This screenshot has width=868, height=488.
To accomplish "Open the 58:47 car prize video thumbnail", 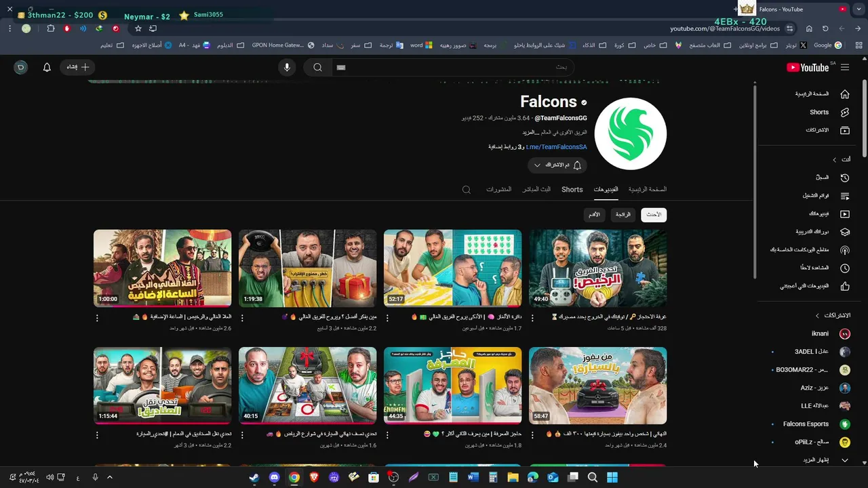I will click(597, 386).
